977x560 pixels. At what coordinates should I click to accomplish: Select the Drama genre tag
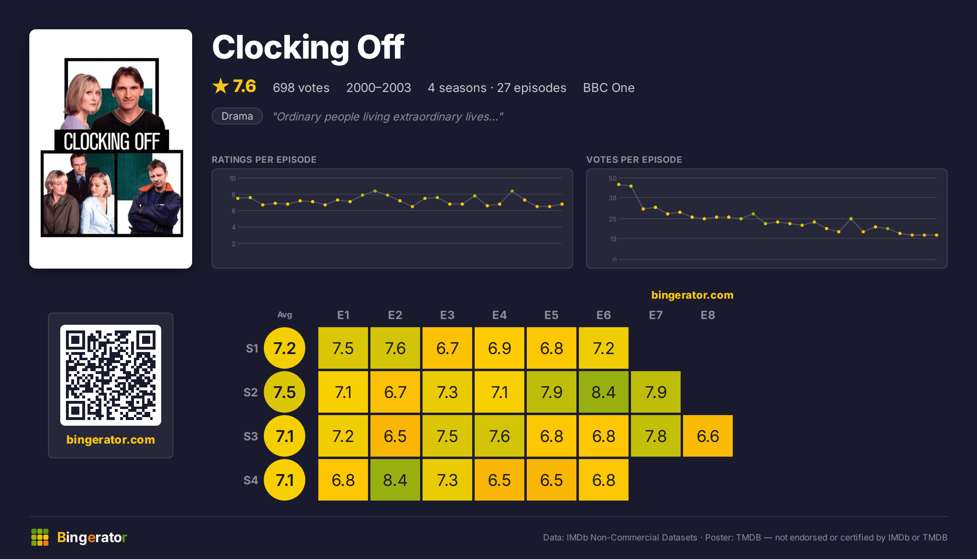click(x=237, y=116)
